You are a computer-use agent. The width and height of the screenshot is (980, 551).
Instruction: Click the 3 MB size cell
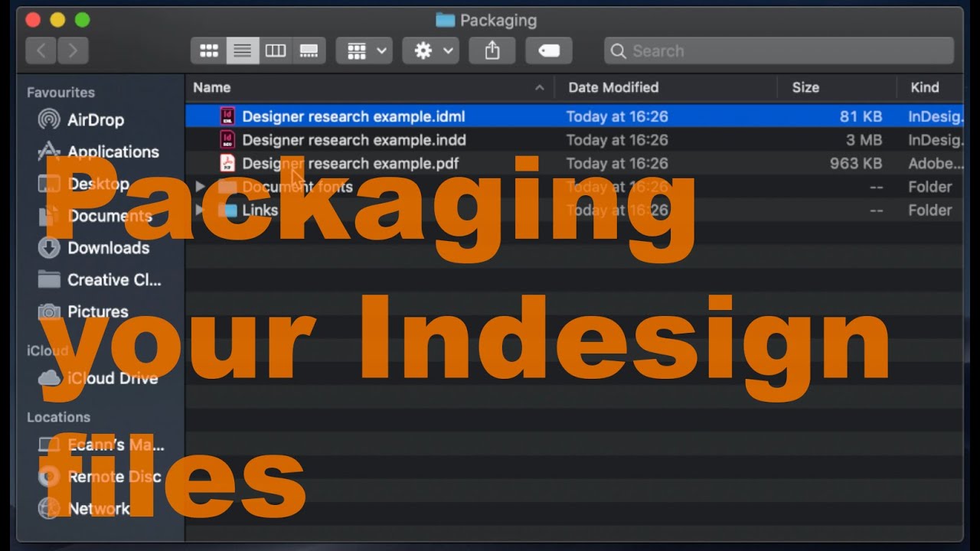point(864,140)
